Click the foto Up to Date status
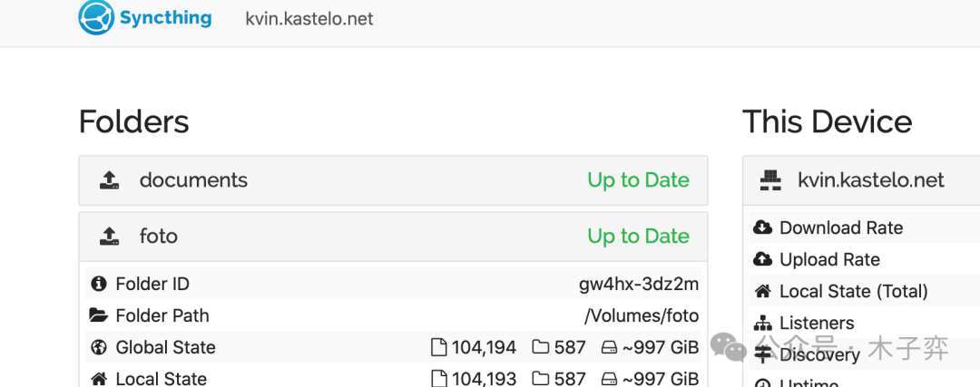The image size is (980, 387). coord(638,237)
